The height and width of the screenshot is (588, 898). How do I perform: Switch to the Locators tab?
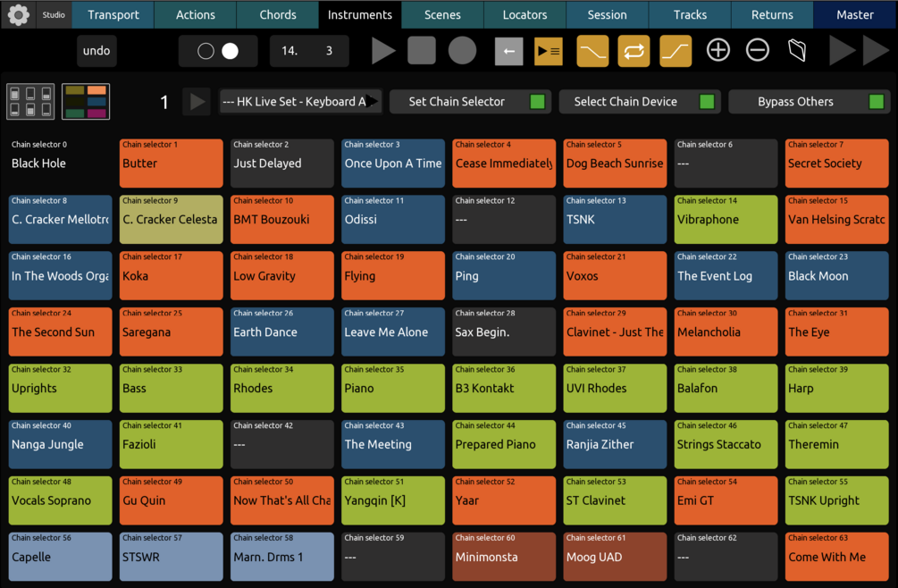tap(525, 14)
